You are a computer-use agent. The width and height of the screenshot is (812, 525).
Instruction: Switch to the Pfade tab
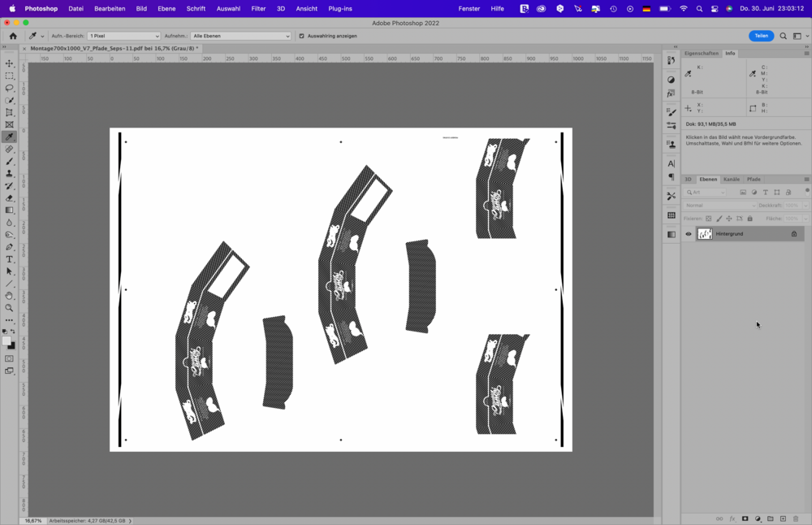(x=754, y=180)
